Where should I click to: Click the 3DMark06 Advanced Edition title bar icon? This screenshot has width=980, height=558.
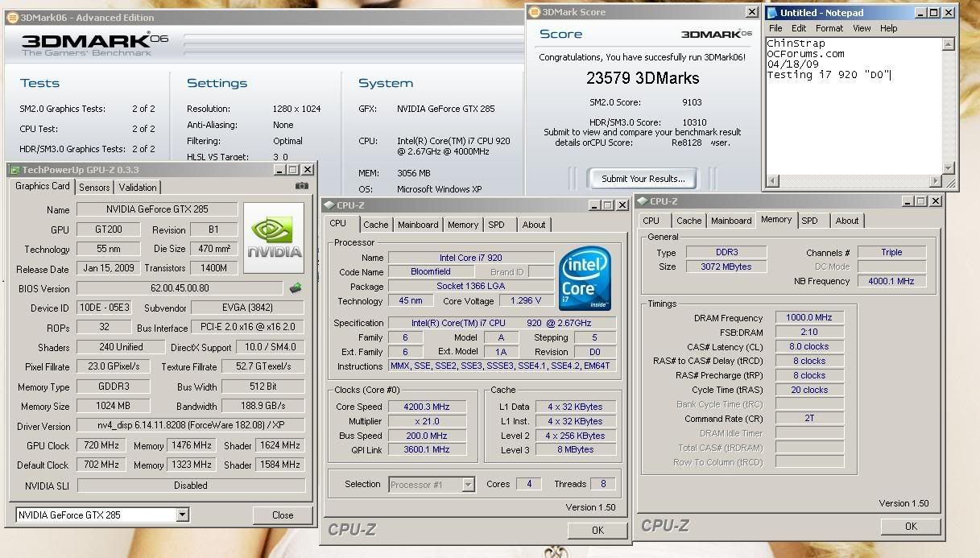12,18
